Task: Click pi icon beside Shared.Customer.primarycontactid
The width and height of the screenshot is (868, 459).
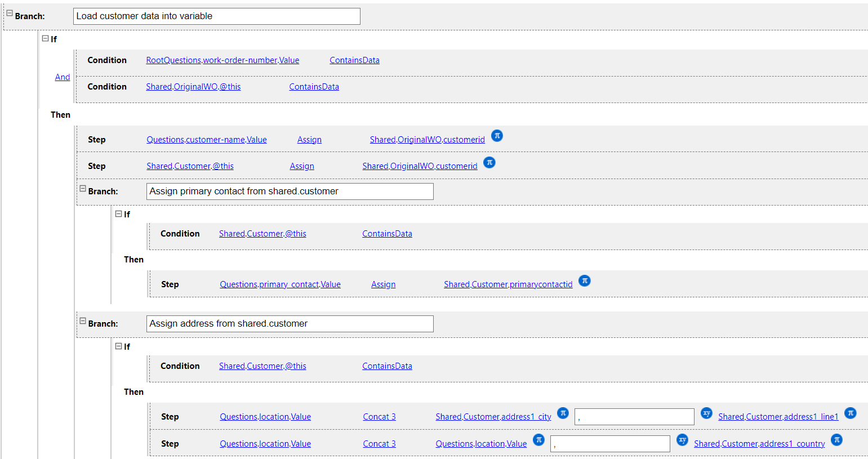Action: click(x=585, y=280)
